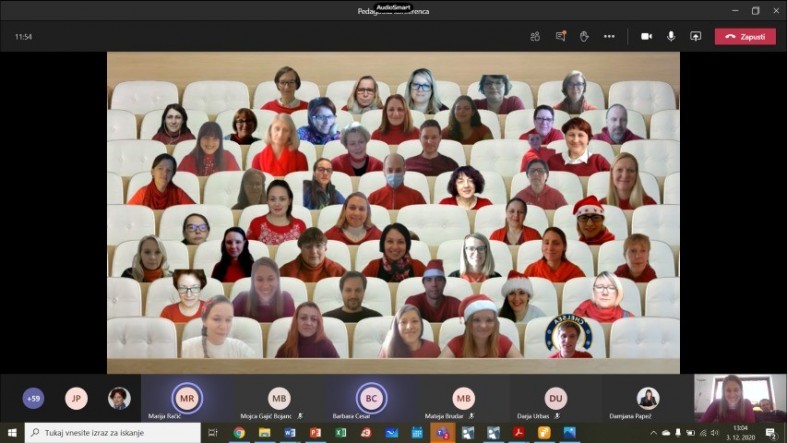Viewport: 787px width, 443px height.
Task: Open the share content tray
Action: (x=695, y=36)
